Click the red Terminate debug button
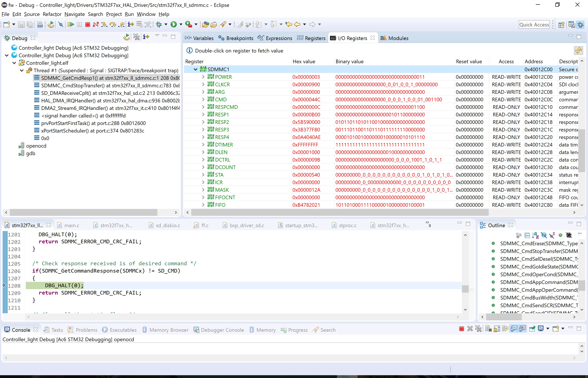This screenshot has height=378, width=588. pos(87,24)
